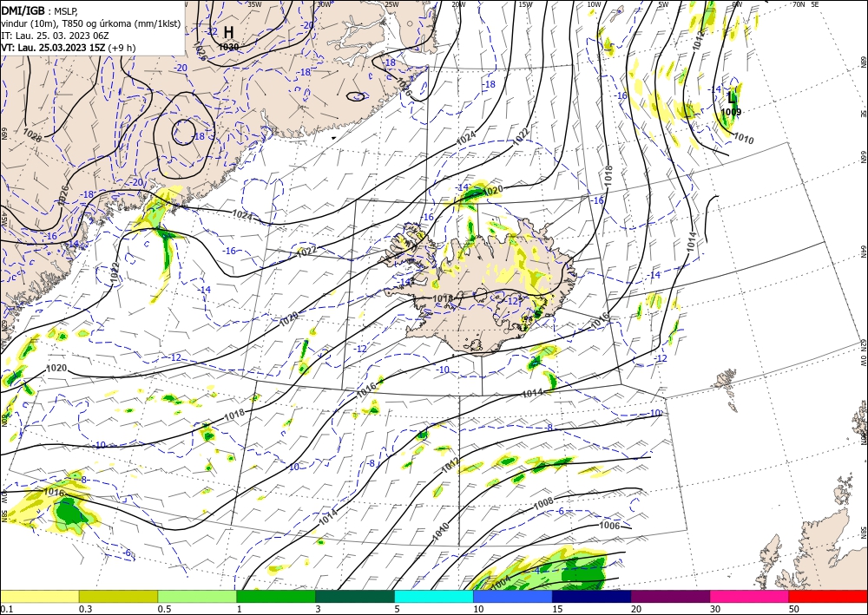Click the '0.5' legend tick label

click(164, 609)
